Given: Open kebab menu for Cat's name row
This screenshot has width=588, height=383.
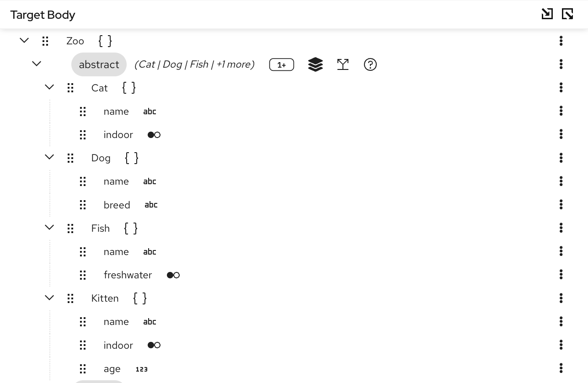Looking at the screenshot, I should (561, 111).
